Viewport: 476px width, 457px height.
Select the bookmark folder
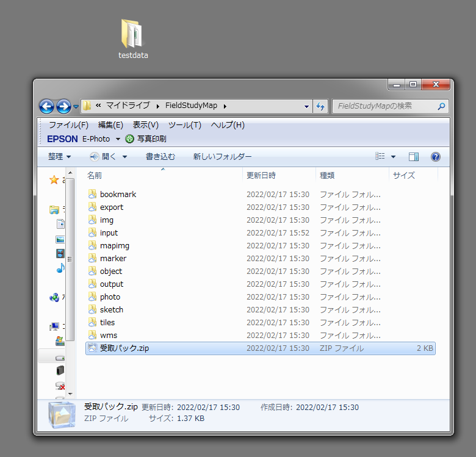click(261, 194)
